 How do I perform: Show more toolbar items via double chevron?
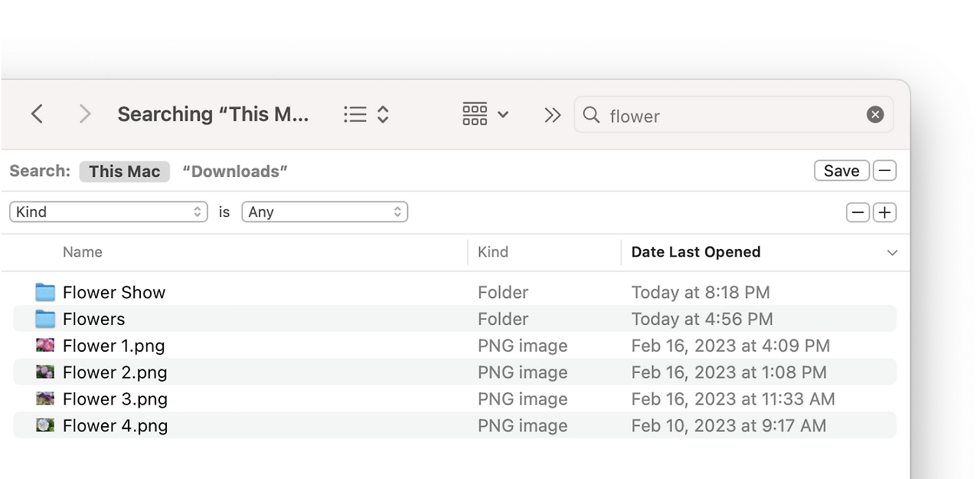click(552, 115)
